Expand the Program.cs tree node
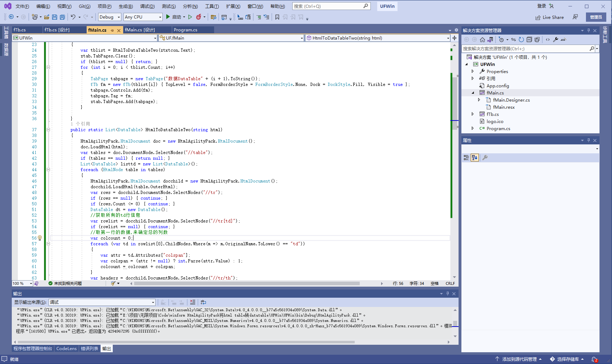The image size is (612, 364). tap(473, 128)
